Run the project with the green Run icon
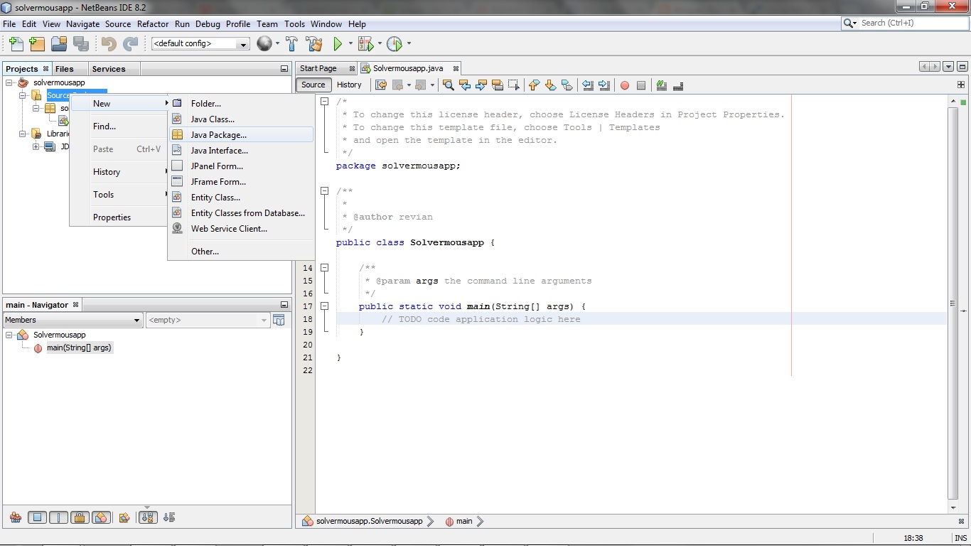971x560 pixels. [338, 44]
